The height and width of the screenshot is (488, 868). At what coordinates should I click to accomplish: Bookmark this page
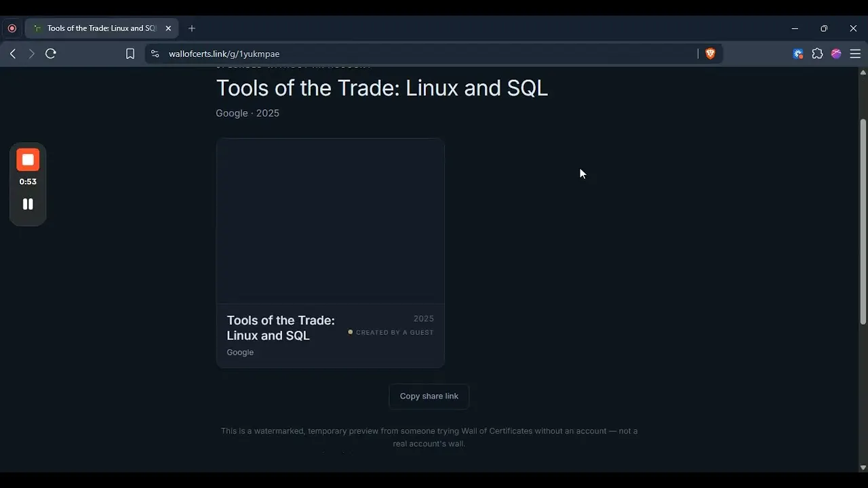coord(130,54)
